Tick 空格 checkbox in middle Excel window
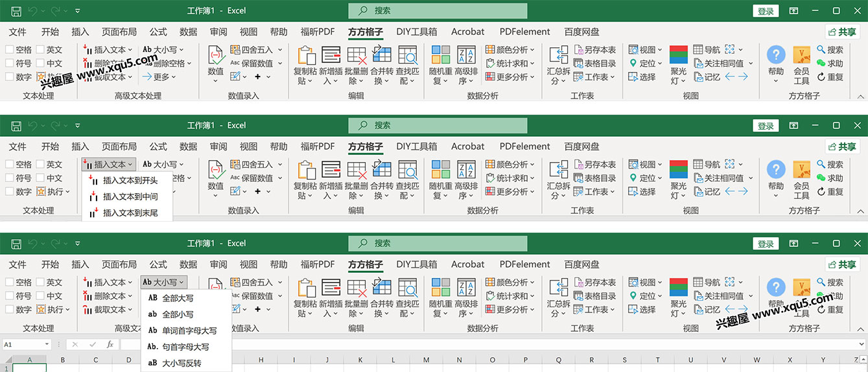The image size is (868, 372). (9, 165)
